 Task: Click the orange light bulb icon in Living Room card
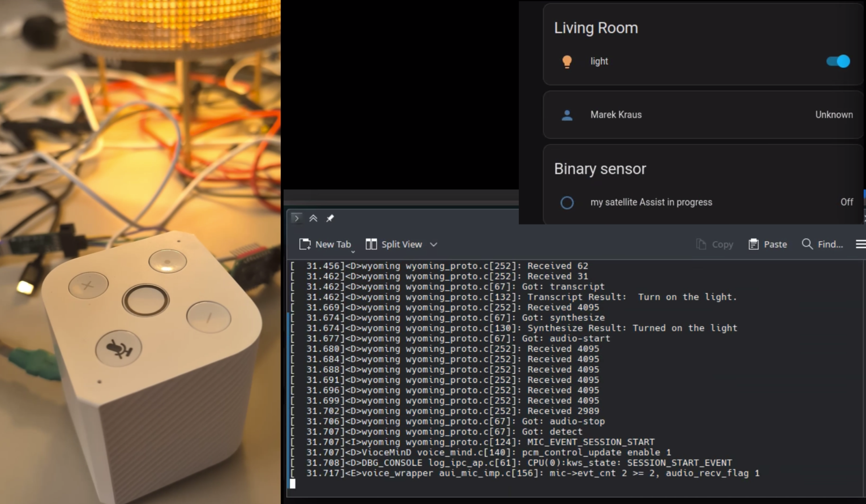(567, 61)
